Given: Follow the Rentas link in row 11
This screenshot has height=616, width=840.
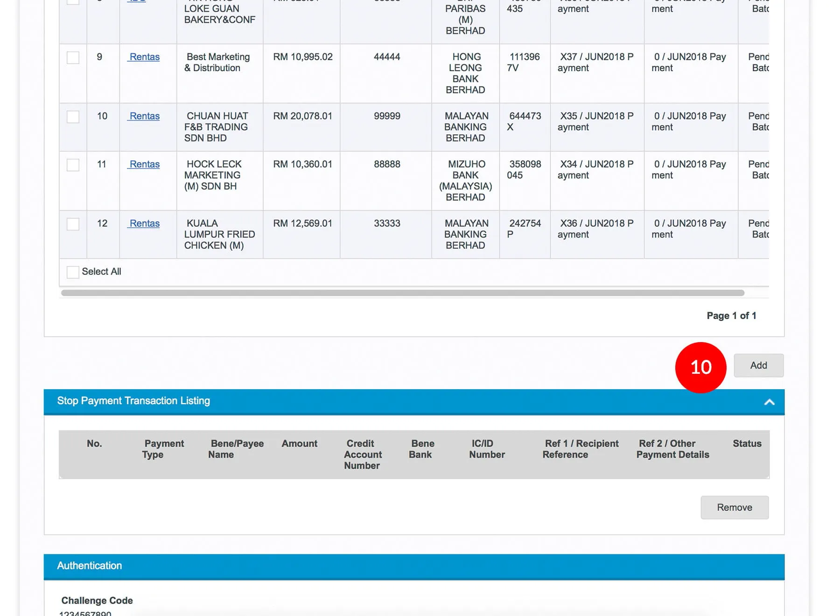Looking at the screenshot, I should 144,164.
